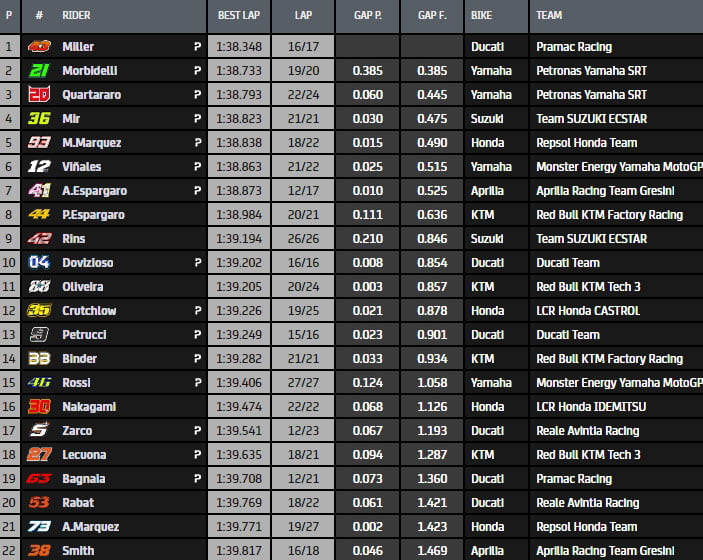Open Mir's yellow number 36 badge
The width and height of the screenshot is (703, 560).
39,119
